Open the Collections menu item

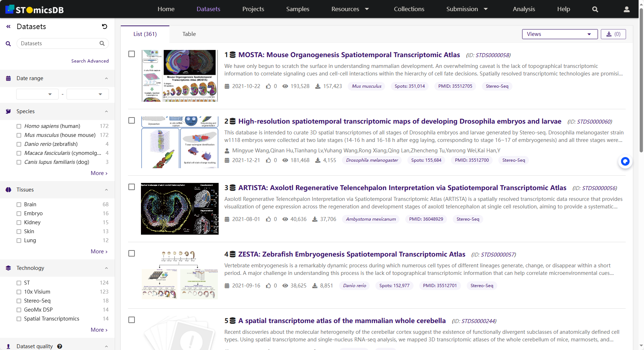pyautogui.click(x=409, y=9)
